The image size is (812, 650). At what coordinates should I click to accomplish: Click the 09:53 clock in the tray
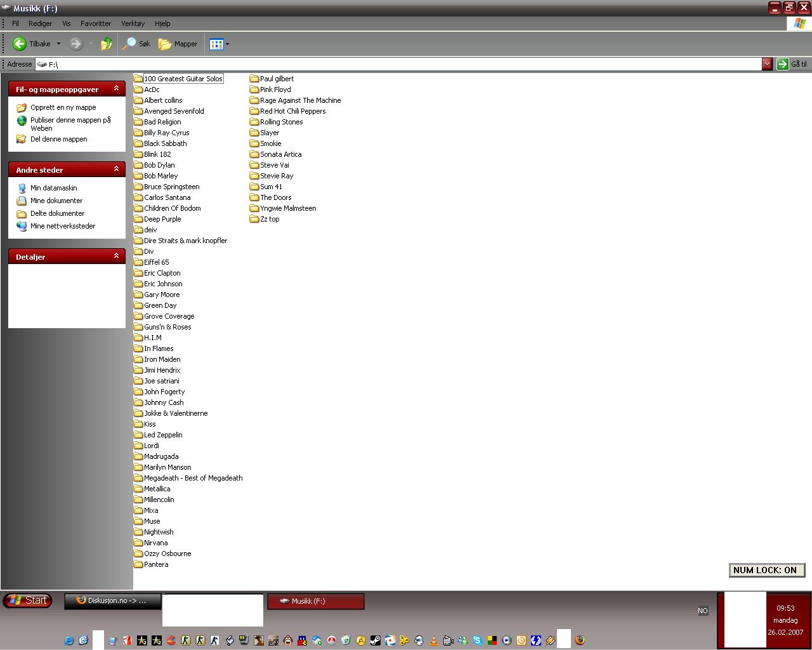point(785,608)
